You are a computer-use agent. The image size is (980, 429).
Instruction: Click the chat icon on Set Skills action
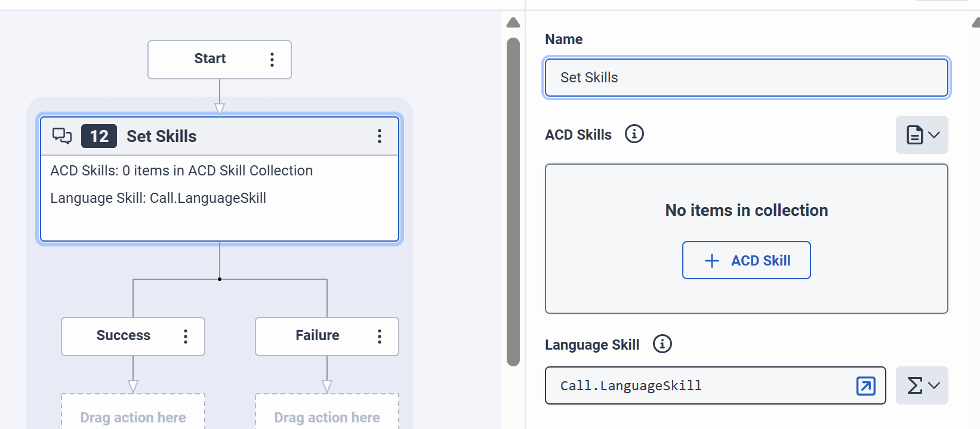click(x=61, y=136)
